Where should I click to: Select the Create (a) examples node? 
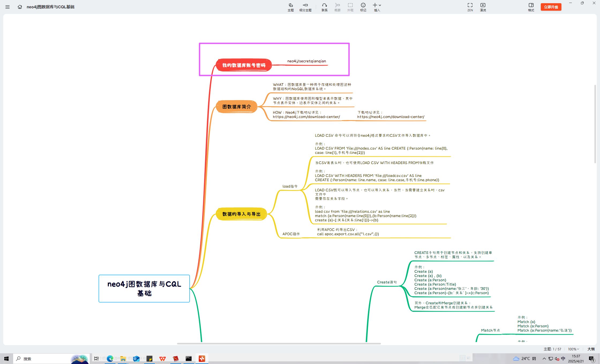click(x=452, y=280)
